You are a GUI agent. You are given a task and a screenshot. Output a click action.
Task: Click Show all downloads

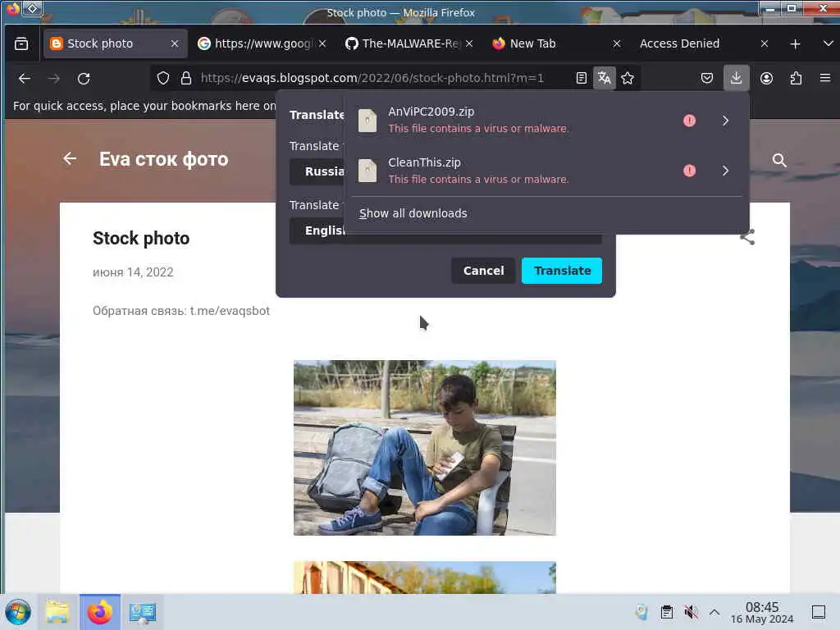click(413, 213)
